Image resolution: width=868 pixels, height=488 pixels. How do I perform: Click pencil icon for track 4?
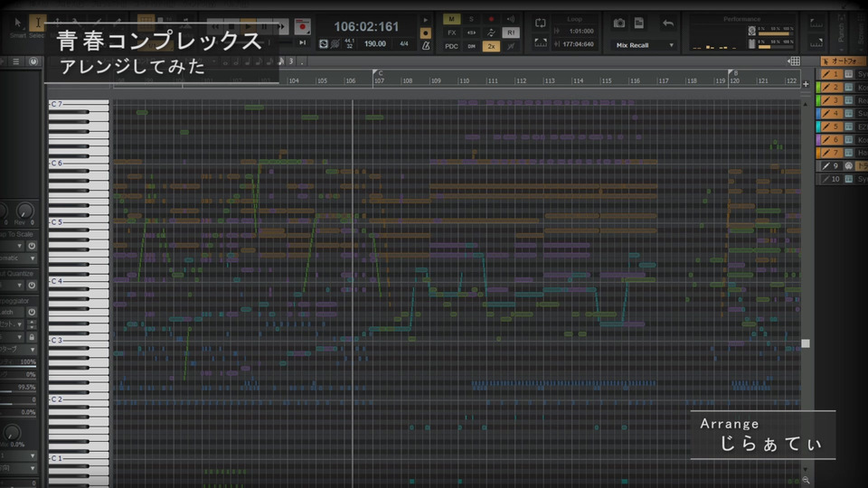tap(826, 114)
